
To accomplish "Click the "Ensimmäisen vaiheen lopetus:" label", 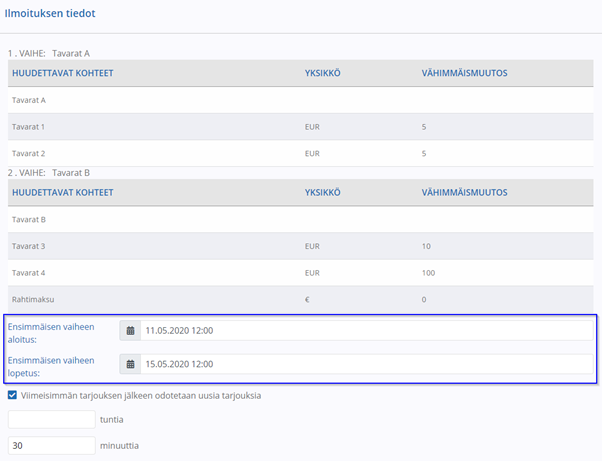I will [51, 366].
